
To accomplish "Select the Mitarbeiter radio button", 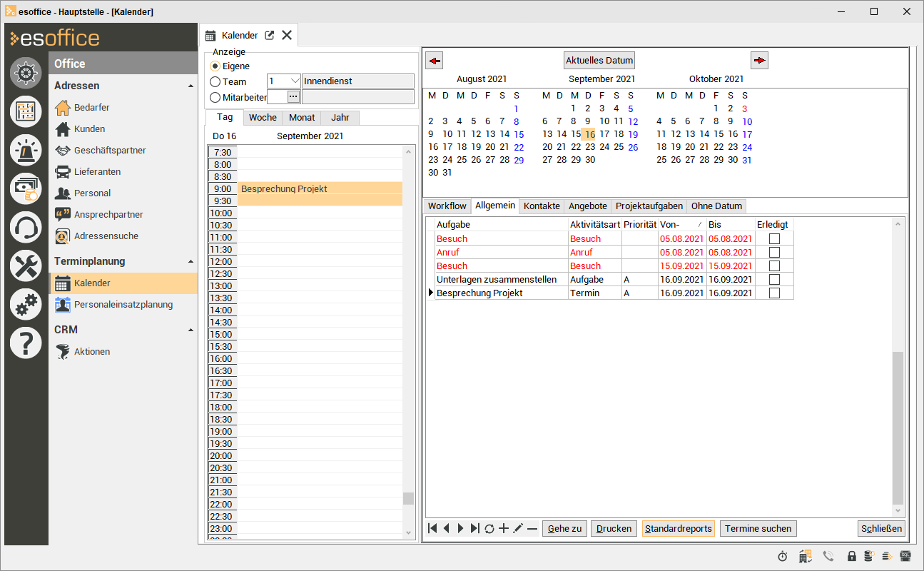I will coord(215,97).
